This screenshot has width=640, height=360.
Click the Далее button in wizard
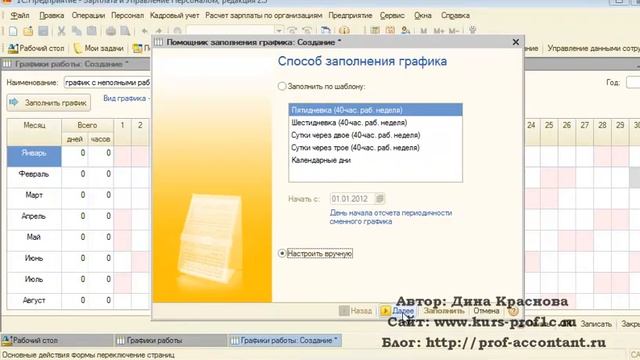397,311
